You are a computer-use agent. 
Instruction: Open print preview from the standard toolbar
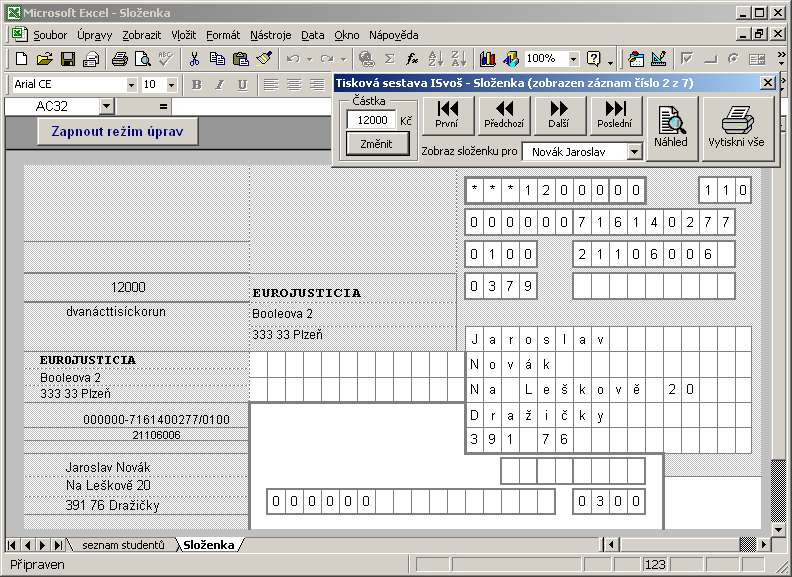[x=143, y=59]
